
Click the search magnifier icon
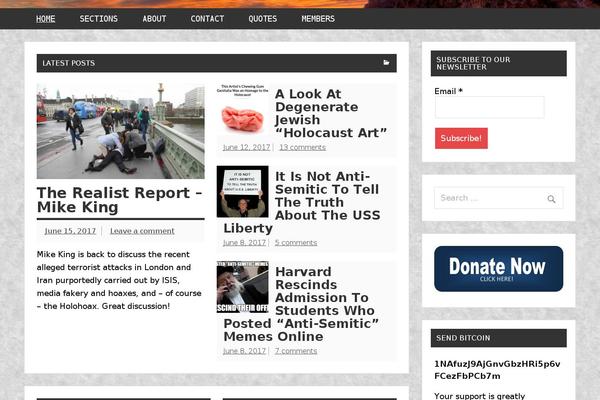point(551,199)
